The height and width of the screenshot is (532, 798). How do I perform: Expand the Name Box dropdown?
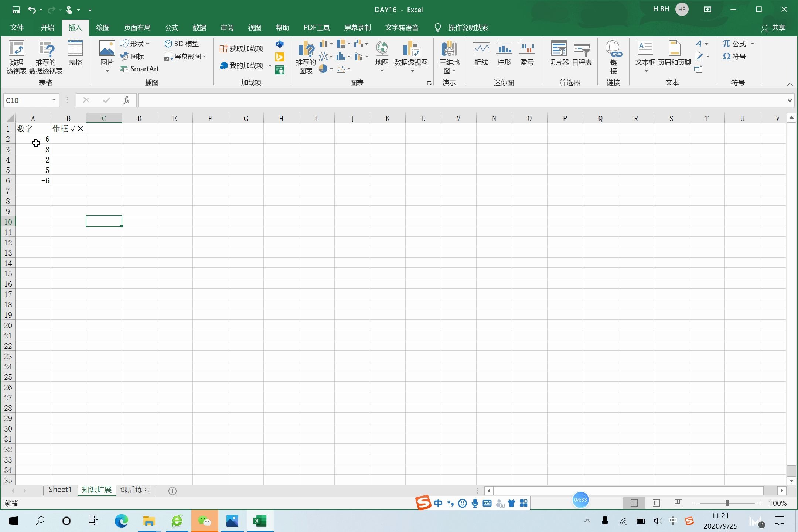tap(54, 100)
